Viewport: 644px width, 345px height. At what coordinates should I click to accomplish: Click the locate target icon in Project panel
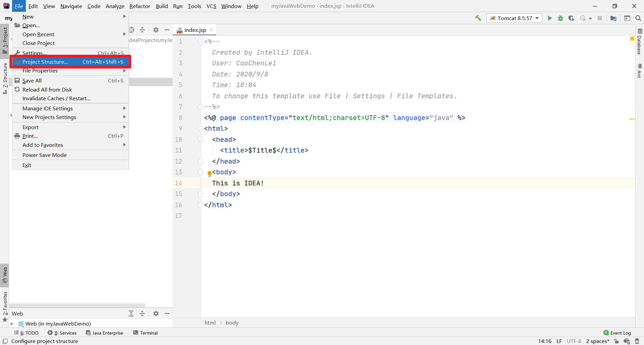(x=131, y=30)
